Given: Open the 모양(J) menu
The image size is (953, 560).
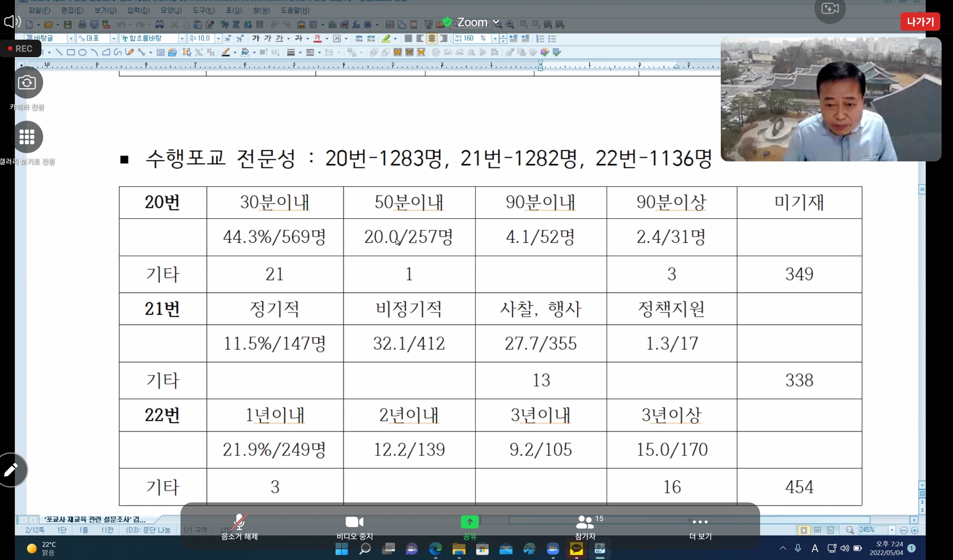Looking at the screenshot, I should pyautogui.click(x=171, y=10).
